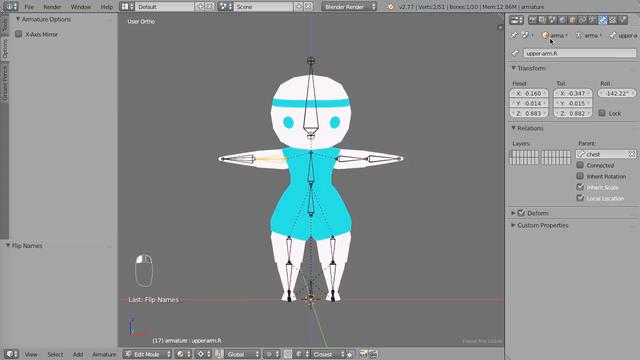Add a new scene with plus
This screenshot has width=640, height=360.
click(x=298, y=7)
